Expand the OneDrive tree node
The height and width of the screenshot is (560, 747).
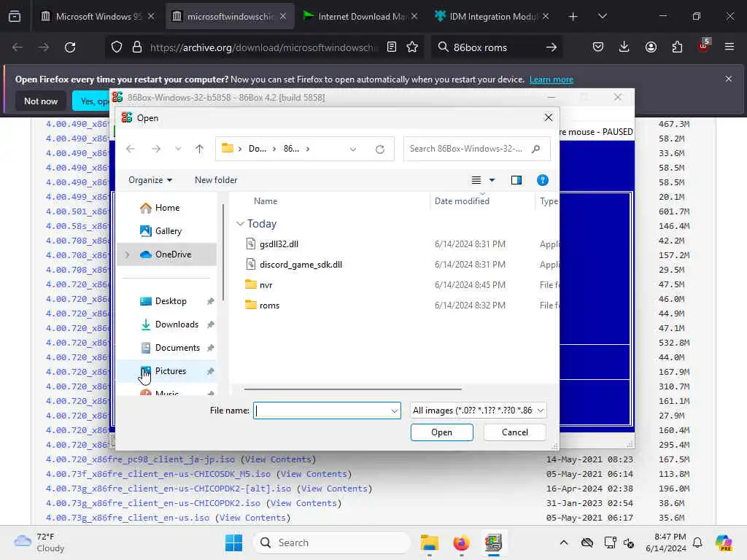127,254
